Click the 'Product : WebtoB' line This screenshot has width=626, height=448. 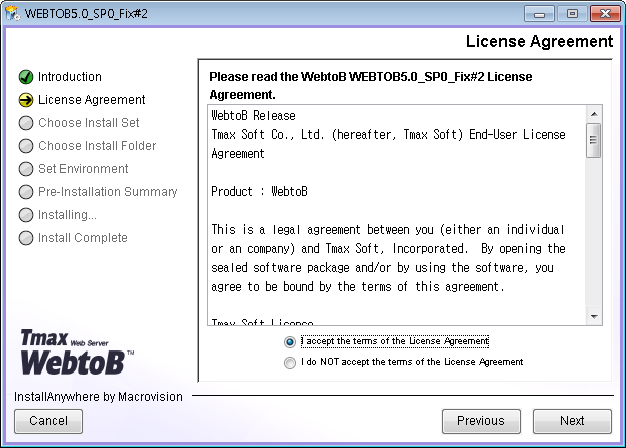260,192
